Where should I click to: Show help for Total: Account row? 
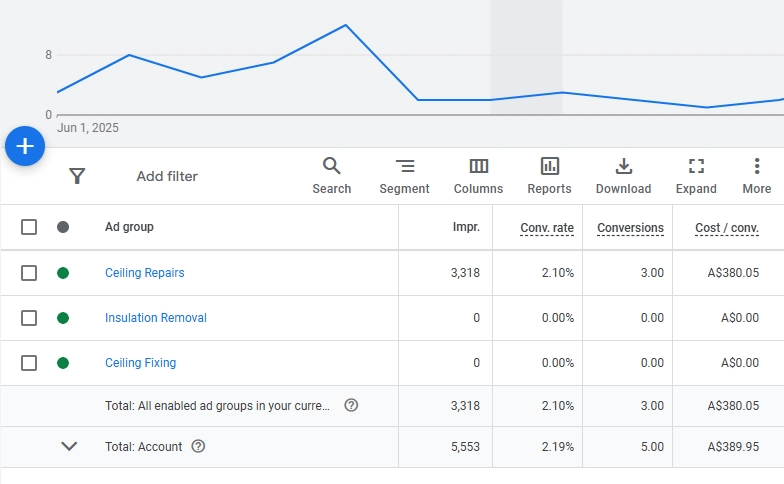point(198,447)
